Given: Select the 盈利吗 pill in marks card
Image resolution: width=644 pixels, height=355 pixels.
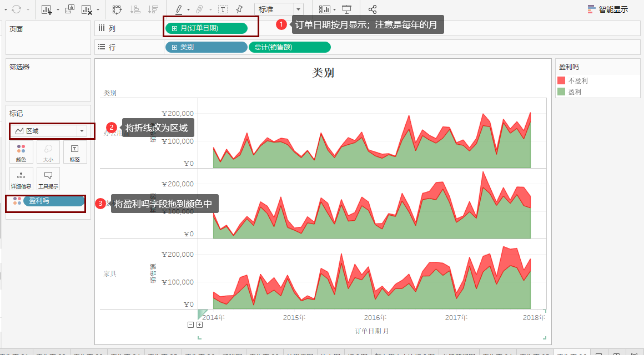Looking at the screenshot, I should [54, 201].
